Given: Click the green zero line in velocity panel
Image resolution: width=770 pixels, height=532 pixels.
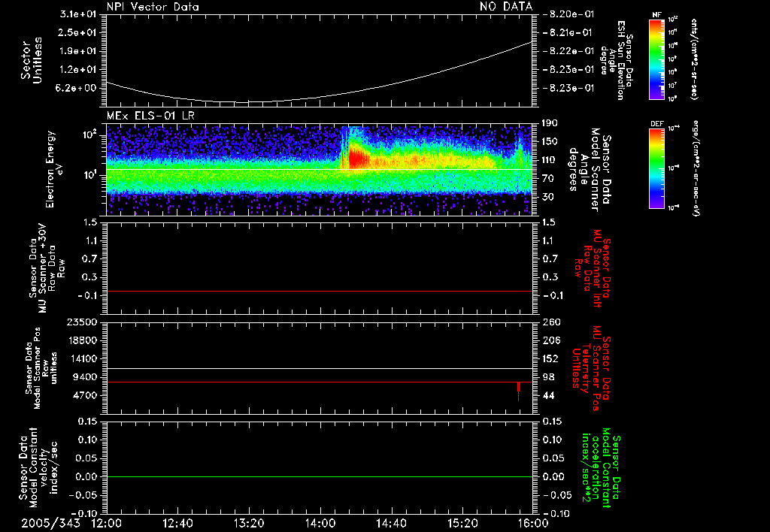Looking at the screenshot, I should tap(320, 476).
